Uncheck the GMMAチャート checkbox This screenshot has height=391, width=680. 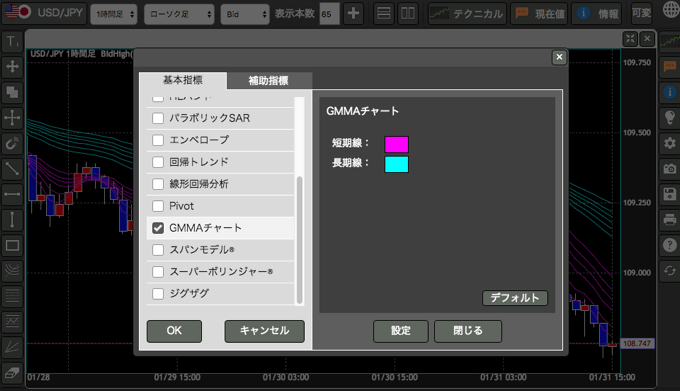pos(158,228)
